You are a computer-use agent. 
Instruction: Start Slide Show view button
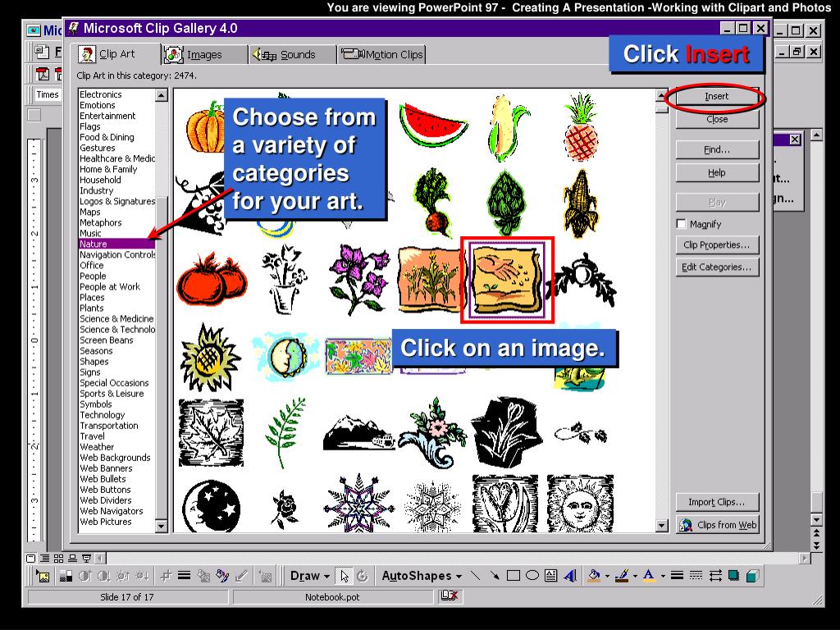(x=86, y=558)
